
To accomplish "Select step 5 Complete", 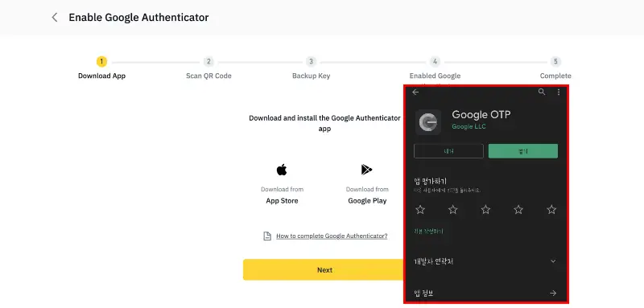I will click(x=555, y=68).
